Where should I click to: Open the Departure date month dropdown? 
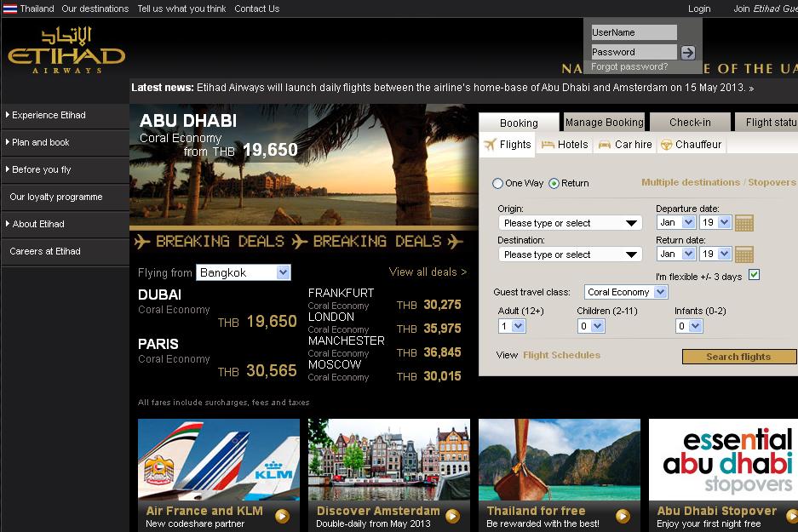click(675, 222)
